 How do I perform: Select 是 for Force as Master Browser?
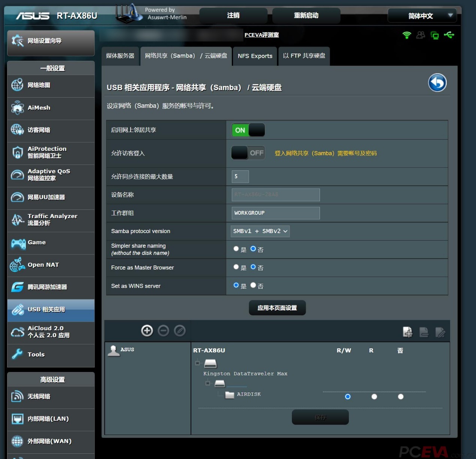236,267
